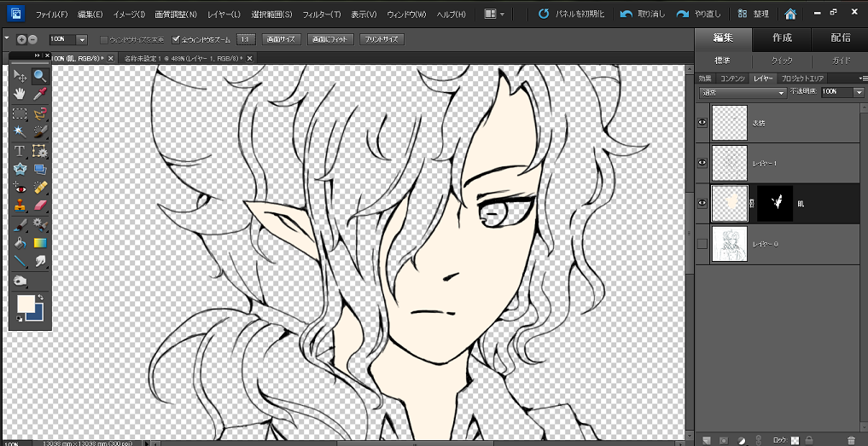Hide the 表情 layer using eye icon
Screen dimensions: 868x446
702,123
